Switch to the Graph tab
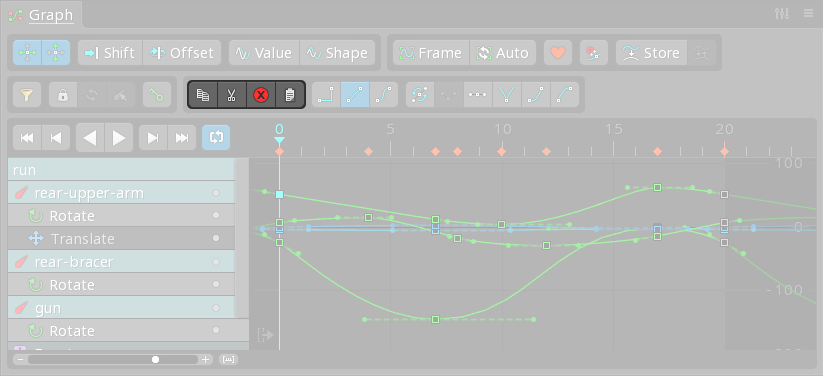This screenshot has width=823, height=376. click(x=51, y=15)
